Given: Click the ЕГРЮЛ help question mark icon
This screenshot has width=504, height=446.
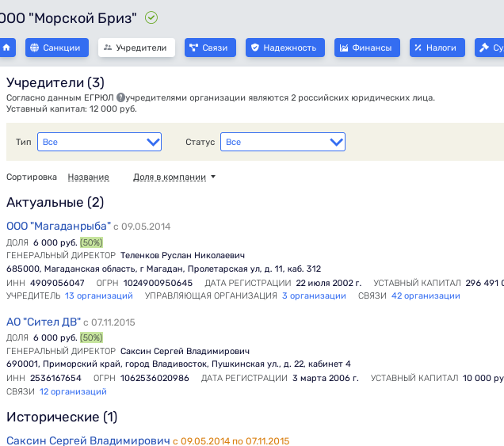Looking at the screenshot, I should click(121, 97).
